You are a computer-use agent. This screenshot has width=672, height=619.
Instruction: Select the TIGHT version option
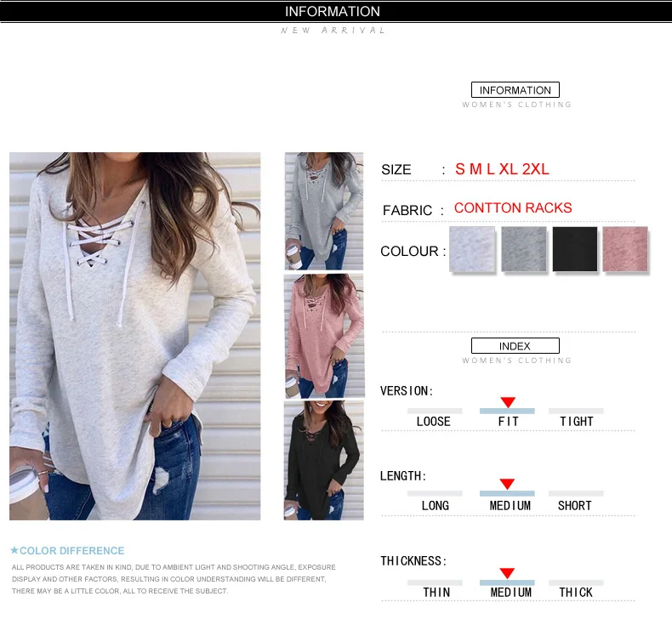(x=577, y=422)
